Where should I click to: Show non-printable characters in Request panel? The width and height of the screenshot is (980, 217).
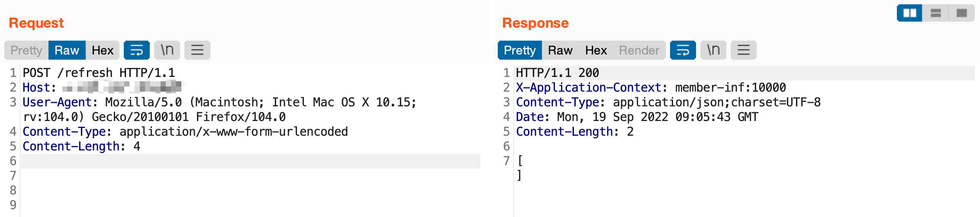[x=167, y=50]
